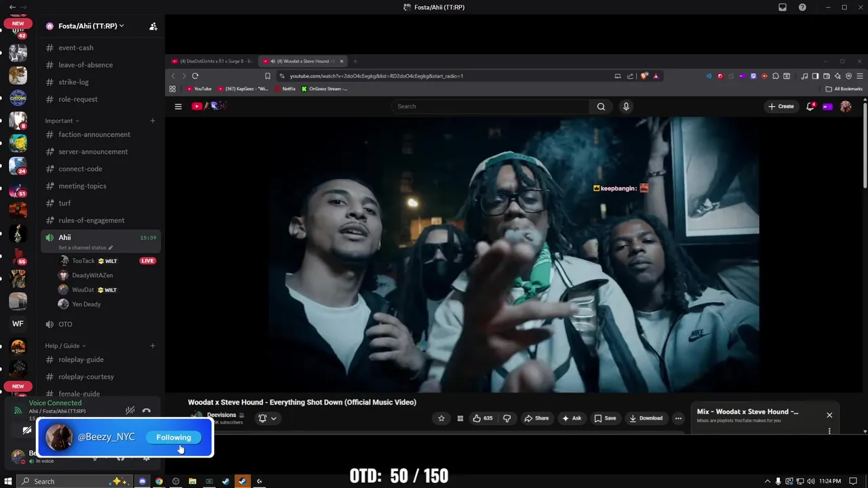Open the Help icon in Discord title bar
The width and height of the screenshot is (868, 488).
tap(803, 7)
